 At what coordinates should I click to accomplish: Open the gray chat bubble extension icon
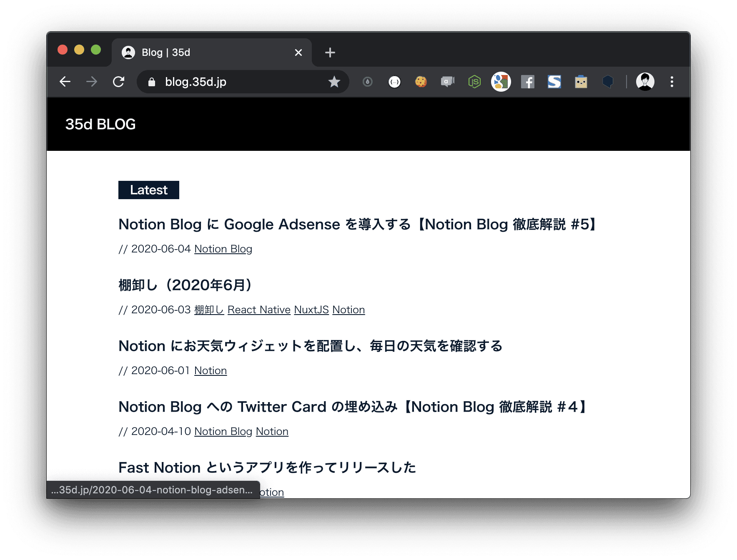click(448, 81)
